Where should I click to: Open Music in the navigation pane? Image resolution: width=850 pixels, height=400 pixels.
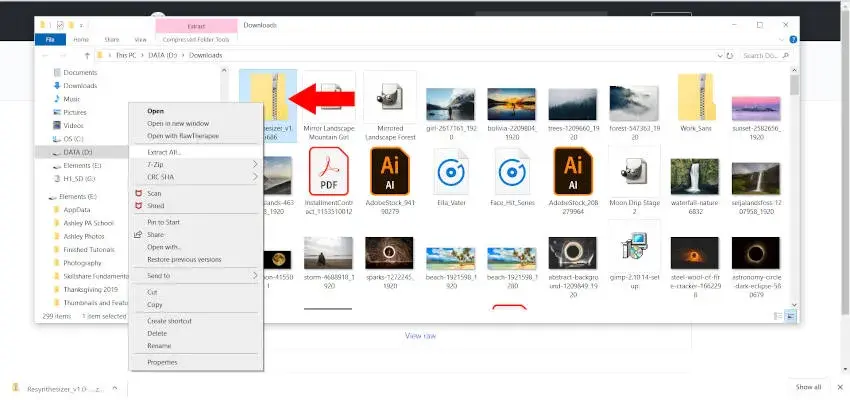[72, 99]
